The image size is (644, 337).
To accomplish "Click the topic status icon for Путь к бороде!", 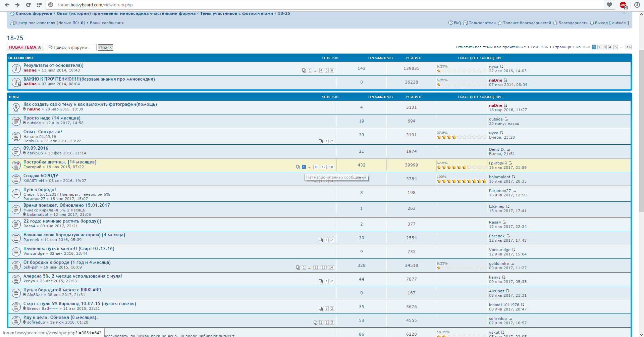I will point(16,194).
